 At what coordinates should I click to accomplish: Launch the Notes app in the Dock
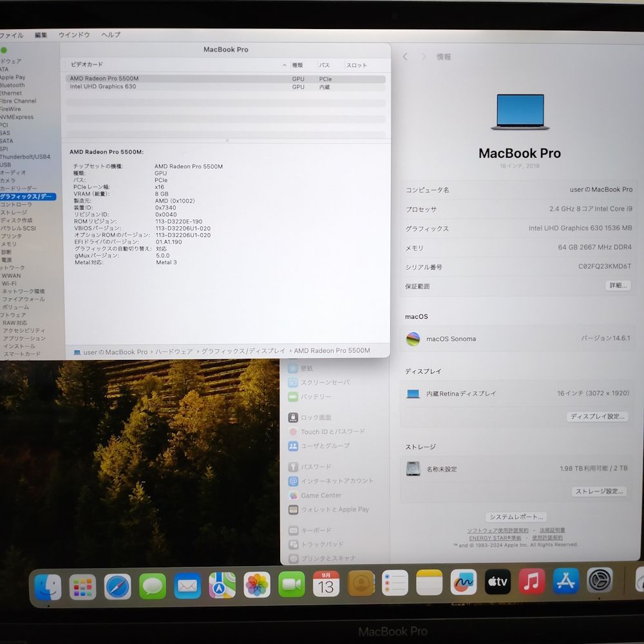pos(429,582)
